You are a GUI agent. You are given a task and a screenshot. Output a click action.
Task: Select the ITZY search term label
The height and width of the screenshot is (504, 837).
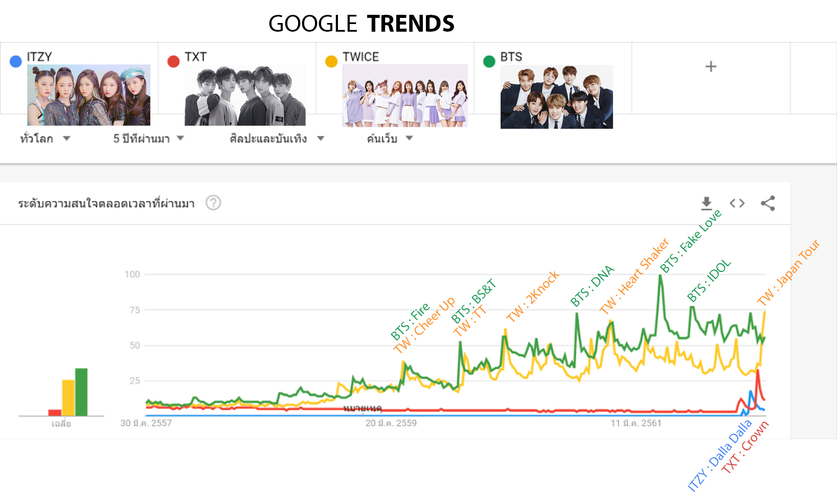[39, 57]
